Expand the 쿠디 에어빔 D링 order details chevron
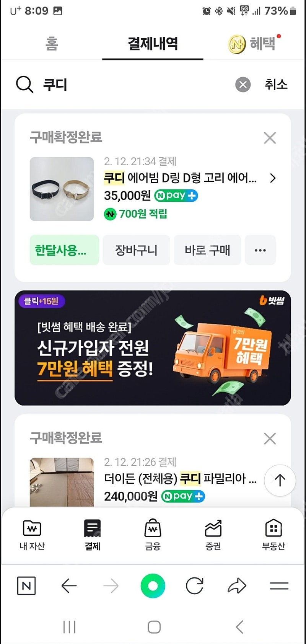 tap(273, 178)
